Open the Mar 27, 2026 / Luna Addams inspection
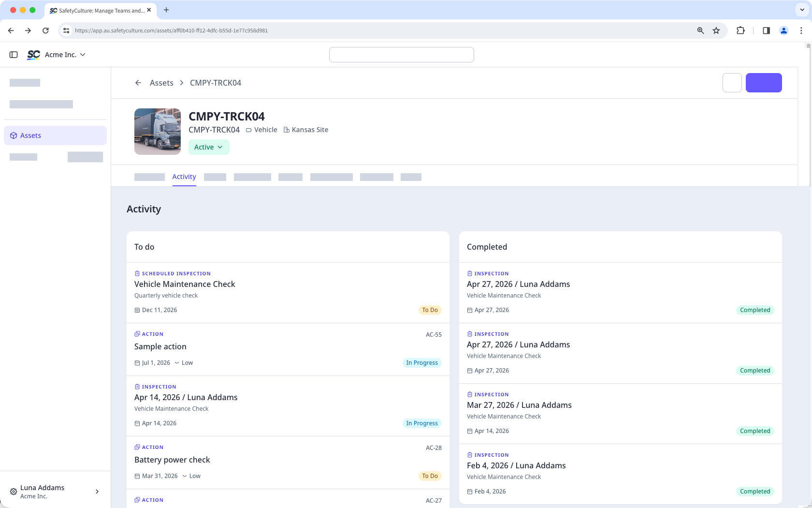This screenshot has height=508, width=812. tap(621, 414)
